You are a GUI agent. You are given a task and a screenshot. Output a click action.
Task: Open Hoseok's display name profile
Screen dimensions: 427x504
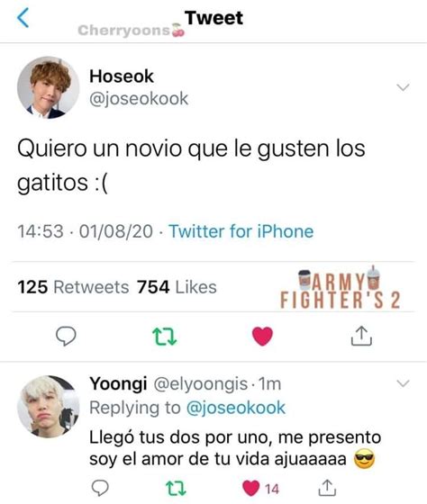122,76
